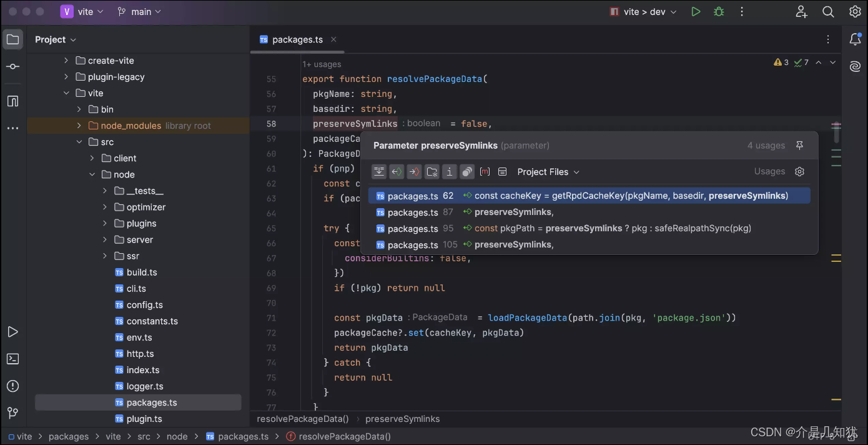Screen dimensions: 868x445
Task: Click the yellow warnings indicator showing 3
Action: pos(781,62)
